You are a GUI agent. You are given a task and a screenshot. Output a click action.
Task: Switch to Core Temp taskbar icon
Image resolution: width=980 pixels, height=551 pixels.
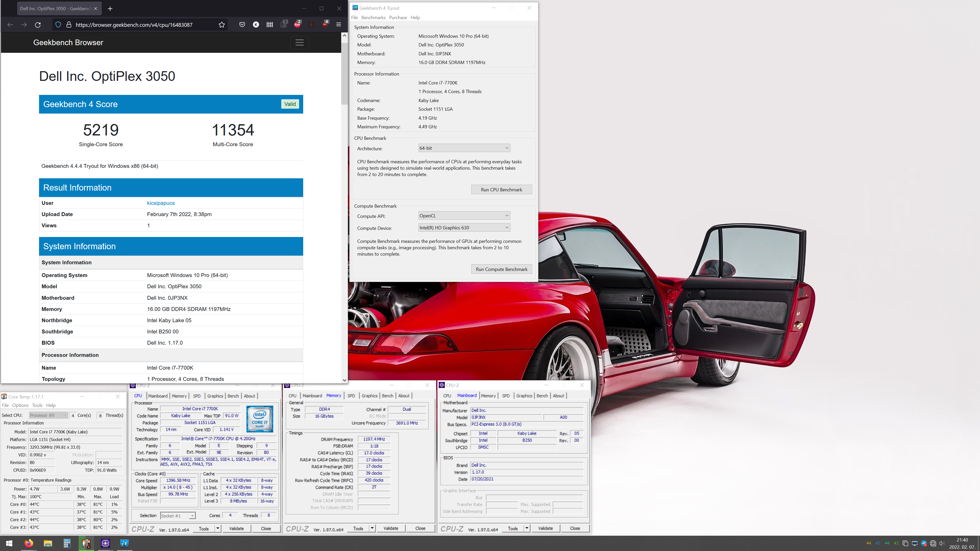click(86, 543)
